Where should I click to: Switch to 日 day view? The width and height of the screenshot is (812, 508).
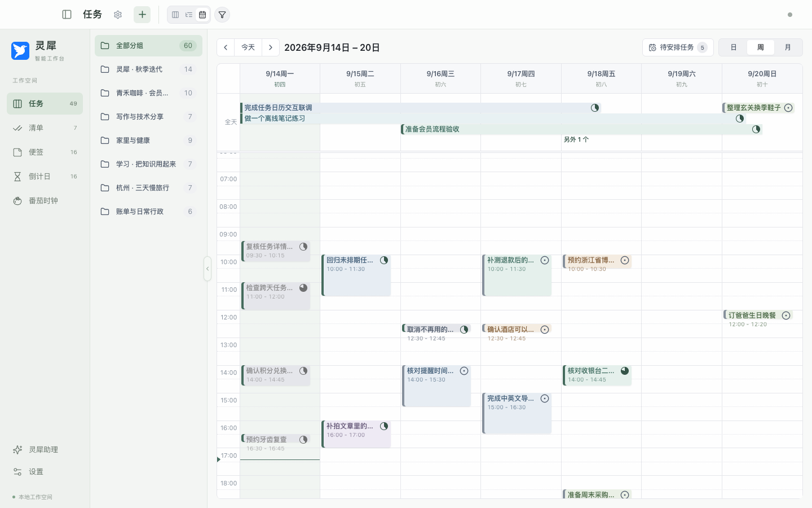(734, 47)
